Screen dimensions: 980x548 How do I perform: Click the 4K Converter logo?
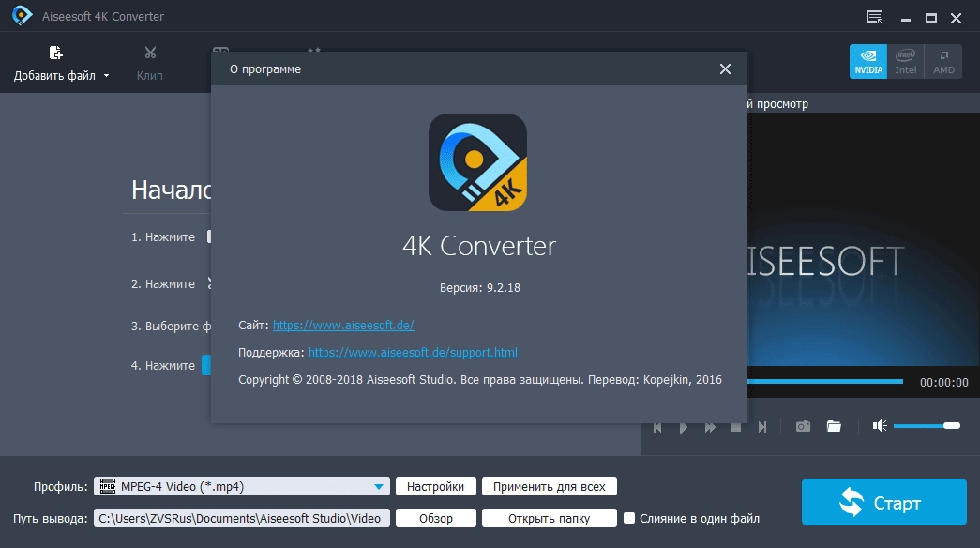[x=477, y=162]
